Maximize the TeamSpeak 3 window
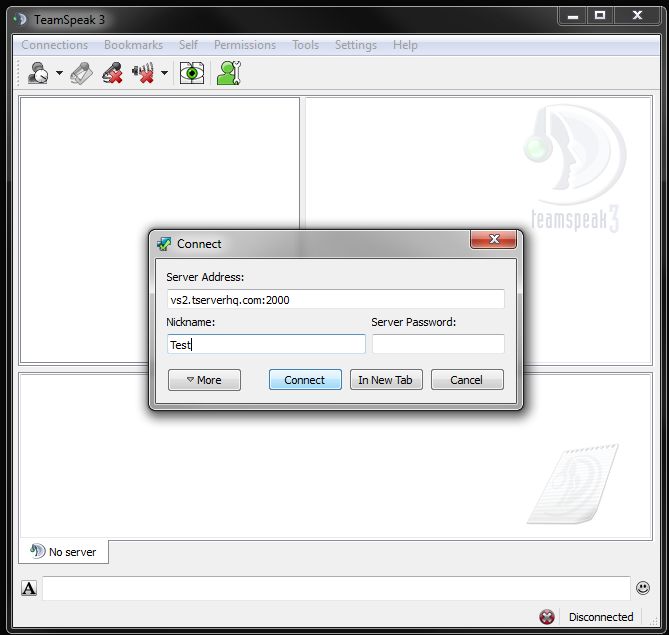The height and width of the screenshot is (635, 669). [x=600, y=16]
